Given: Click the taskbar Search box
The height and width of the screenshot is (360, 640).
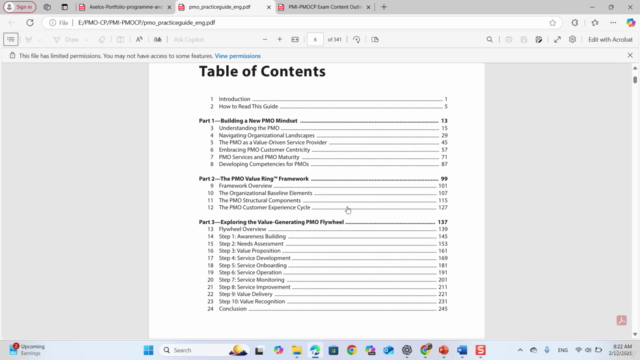Looking at the screenshot, I should 203,350.
